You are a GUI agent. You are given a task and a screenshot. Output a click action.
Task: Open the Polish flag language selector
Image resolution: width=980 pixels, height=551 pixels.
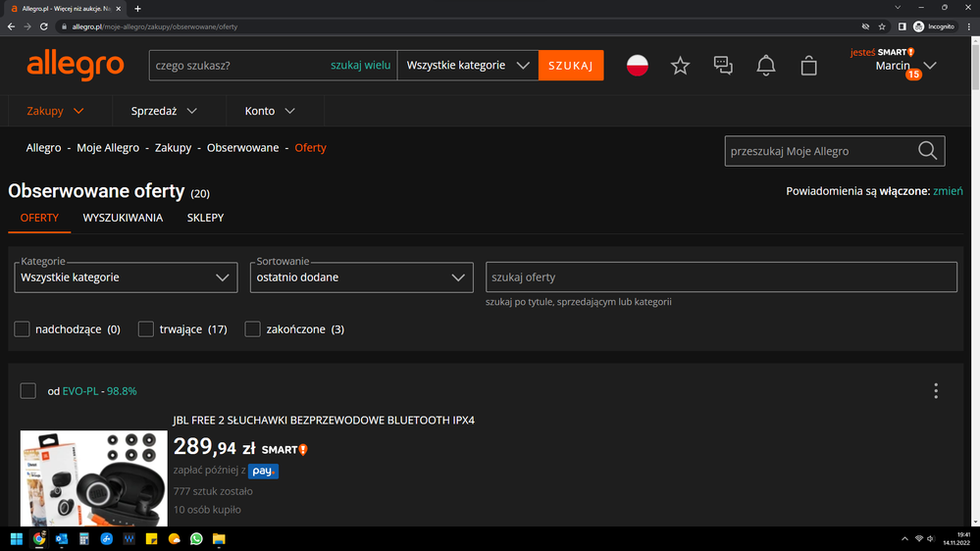(x=637, y=66)
